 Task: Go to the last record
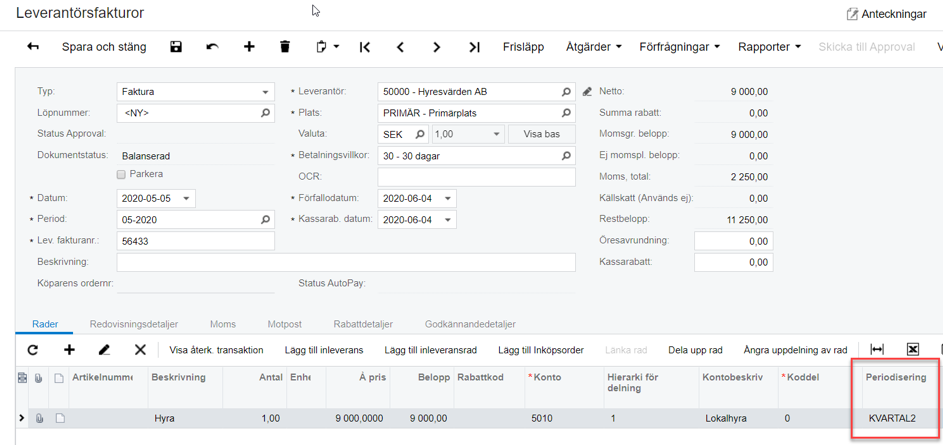point(474,47)
